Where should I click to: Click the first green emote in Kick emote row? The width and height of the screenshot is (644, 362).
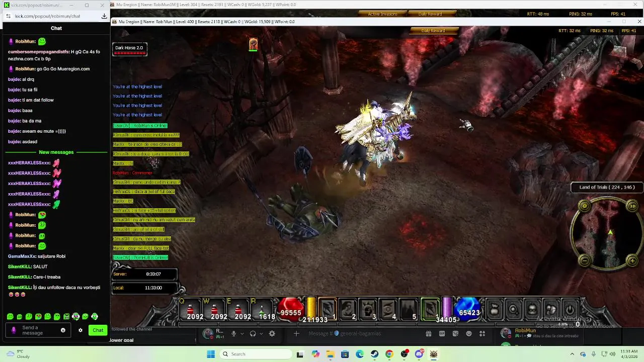pos(10,316)
